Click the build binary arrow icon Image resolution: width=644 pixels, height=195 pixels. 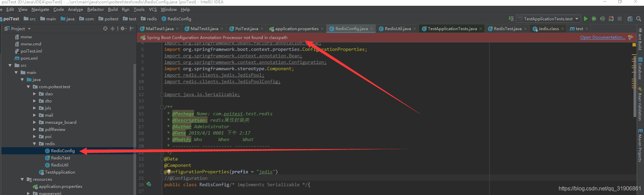[511, 19]
